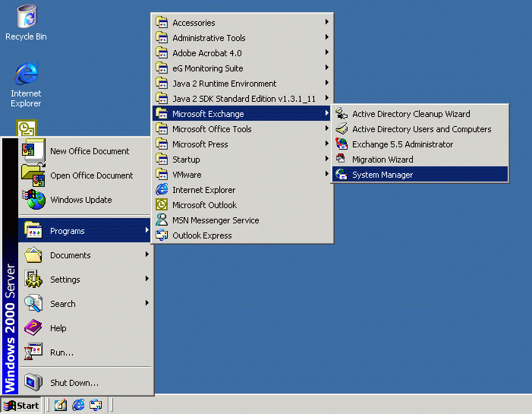Expand the Adobe Acrobat 4.0 submenu arrow

pos(327,52)
